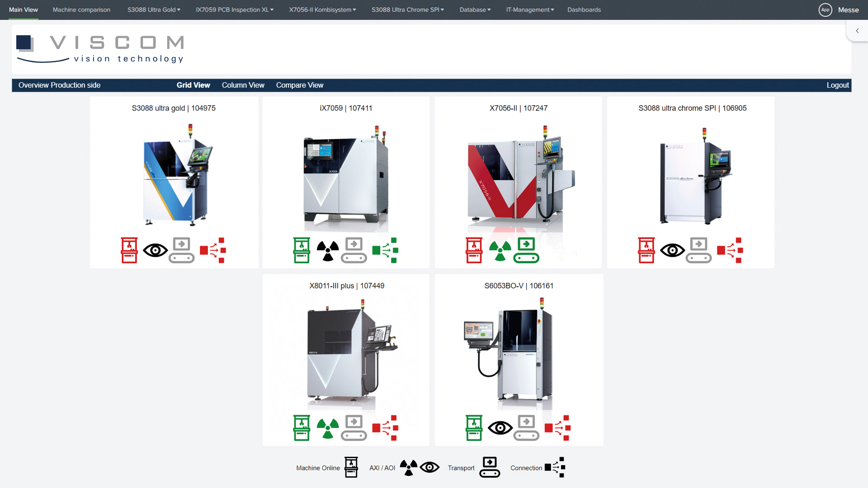Click red Machine Online icon on X7056-II card

[x=474, y=250]
